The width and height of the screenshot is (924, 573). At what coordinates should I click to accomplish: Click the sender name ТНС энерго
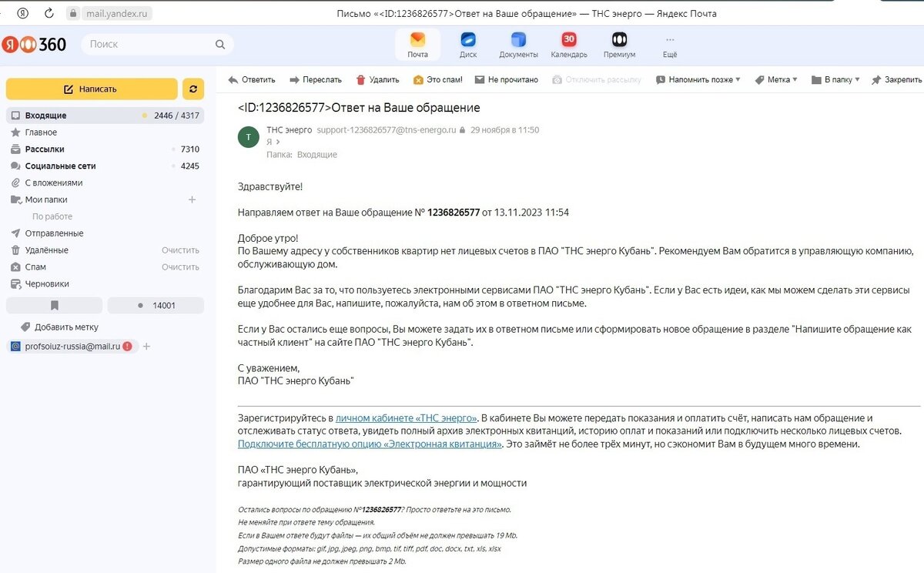coord(290,130)
